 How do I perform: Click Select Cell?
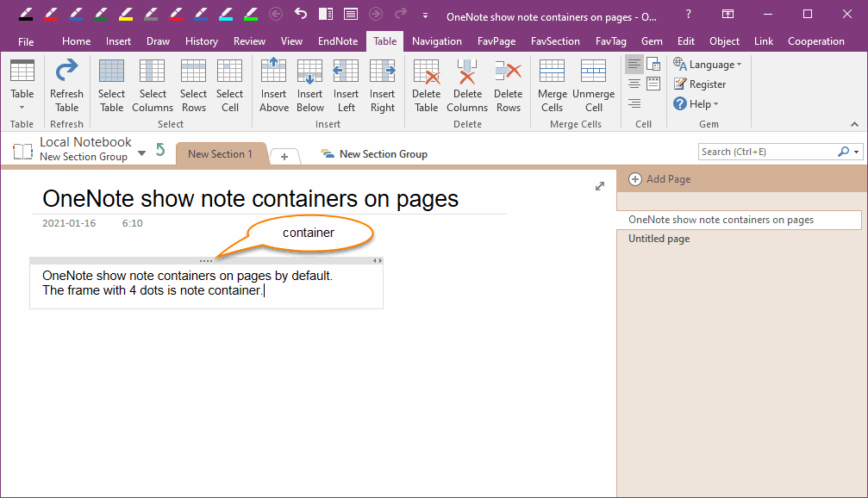(x=230, y=86)
